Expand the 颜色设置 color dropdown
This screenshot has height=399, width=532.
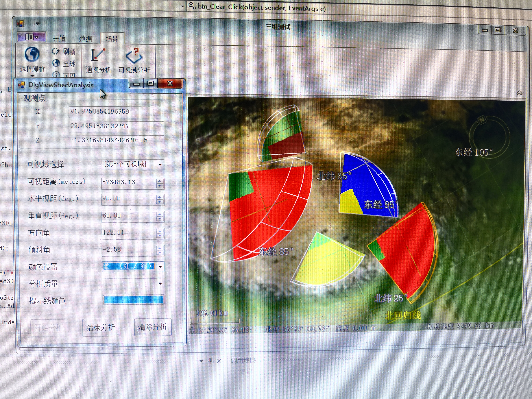[160, 267]
